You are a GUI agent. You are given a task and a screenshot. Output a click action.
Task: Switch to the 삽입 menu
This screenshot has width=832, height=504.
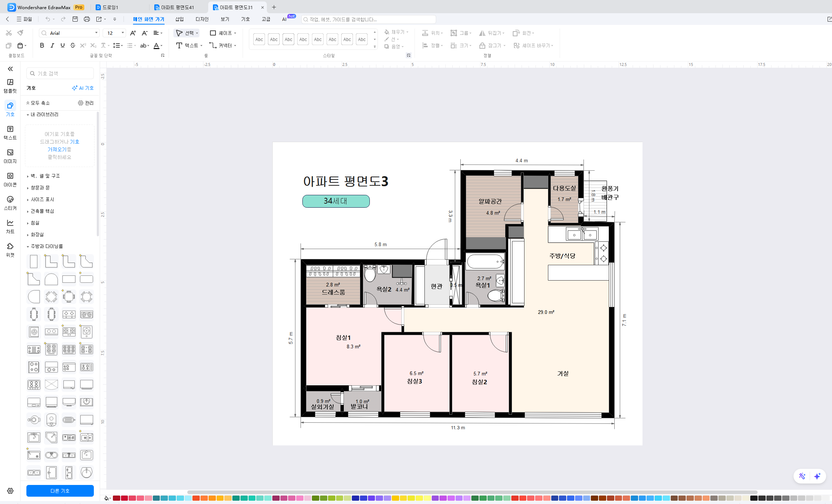pos(179,19)
